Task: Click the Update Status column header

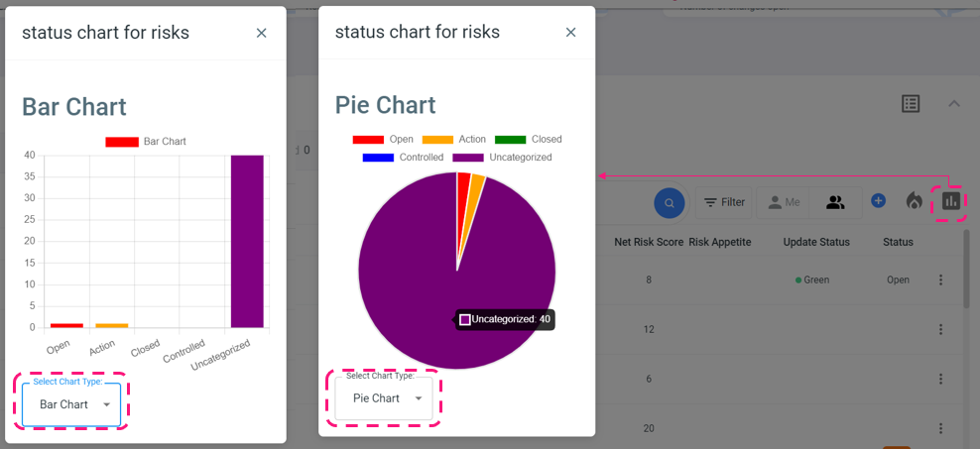Action: click(815, 242)
